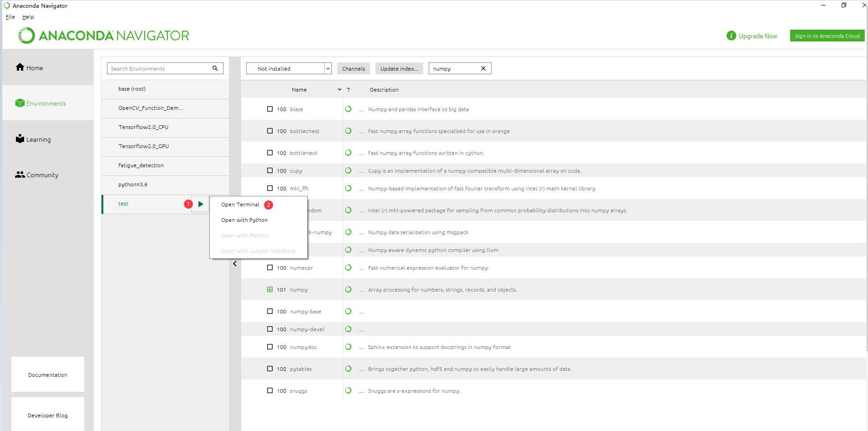Click the Upgrade Now link

758,36
